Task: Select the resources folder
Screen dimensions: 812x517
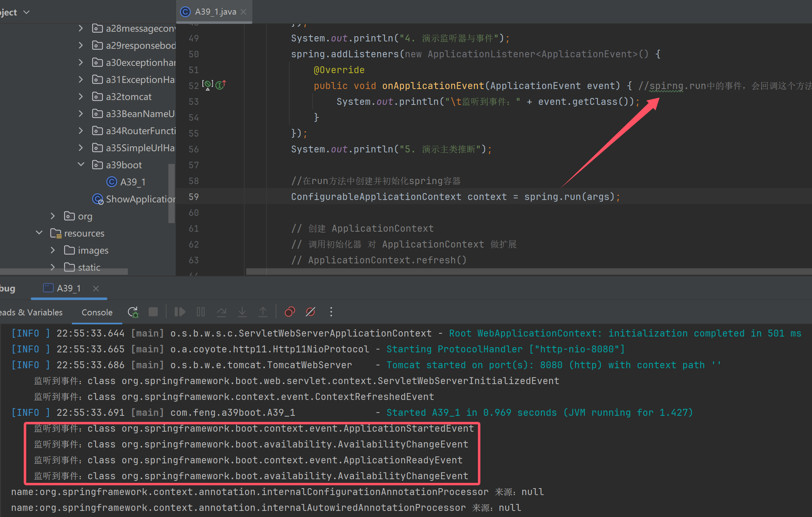Action: click(77, 233)
